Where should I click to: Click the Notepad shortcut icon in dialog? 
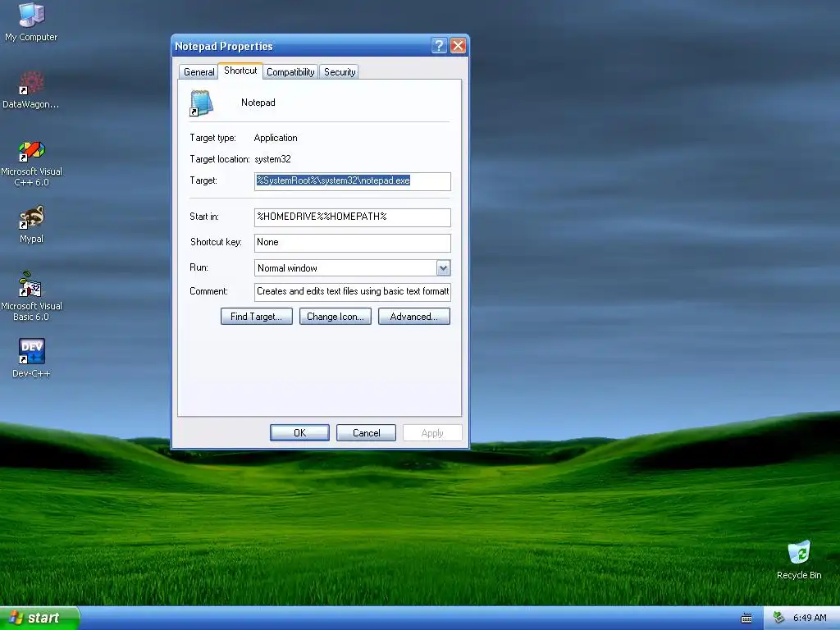pyautogui.click(x=202, y=103)
